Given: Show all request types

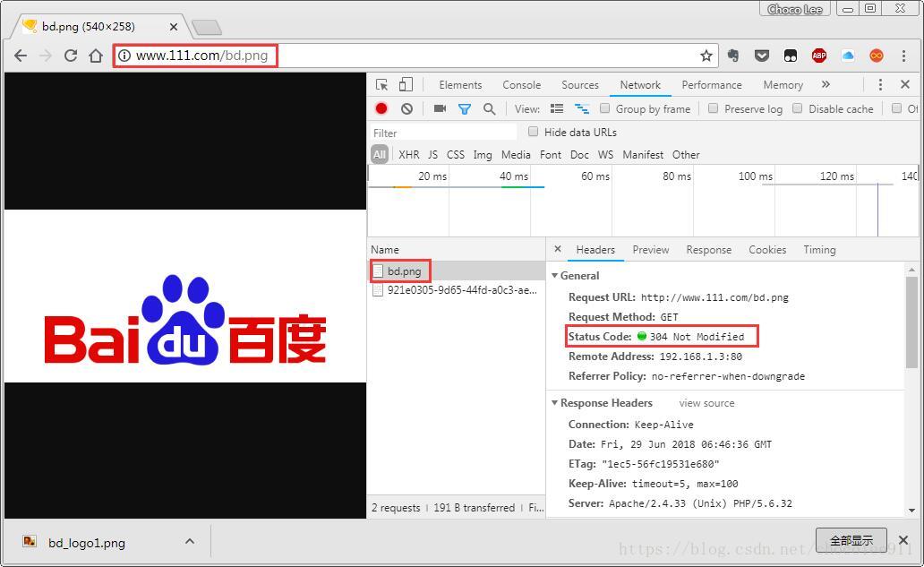Looking at the screenshot, I should 380,154.
